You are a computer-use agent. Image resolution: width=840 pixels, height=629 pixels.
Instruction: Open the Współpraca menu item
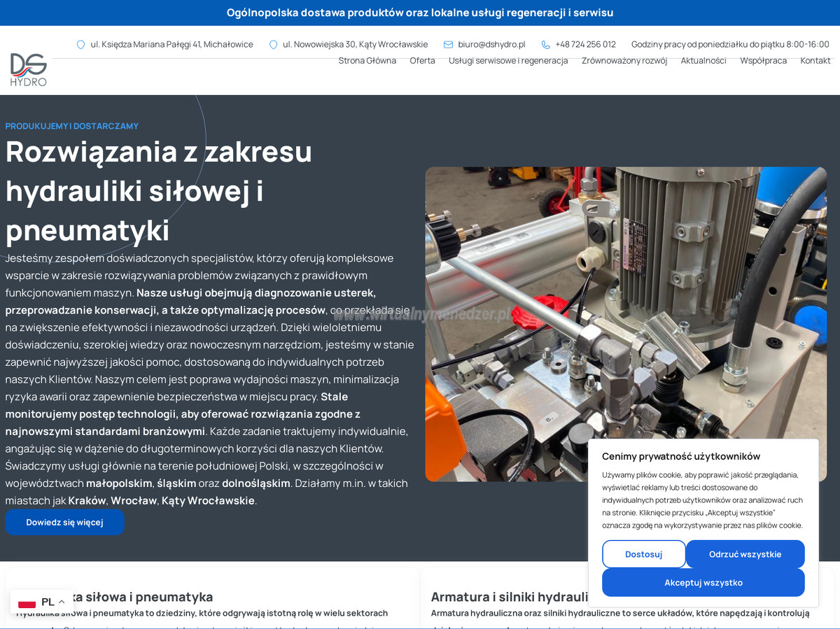click(763, 61)
